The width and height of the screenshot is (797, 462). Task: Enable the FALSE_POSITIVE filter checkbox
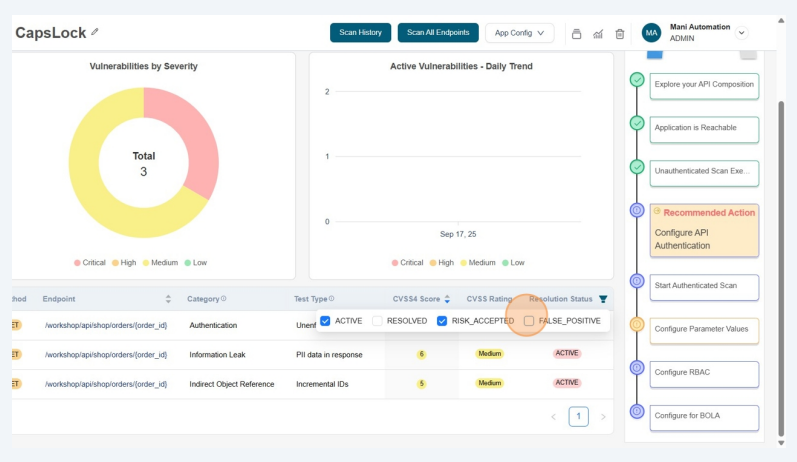coord(529,321)
